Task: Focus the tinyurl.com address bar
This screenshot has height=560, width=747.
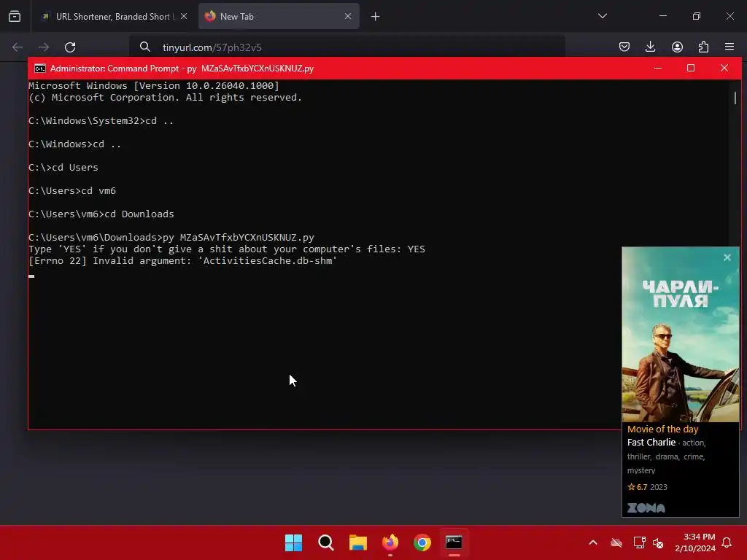Action: [348, 47]
